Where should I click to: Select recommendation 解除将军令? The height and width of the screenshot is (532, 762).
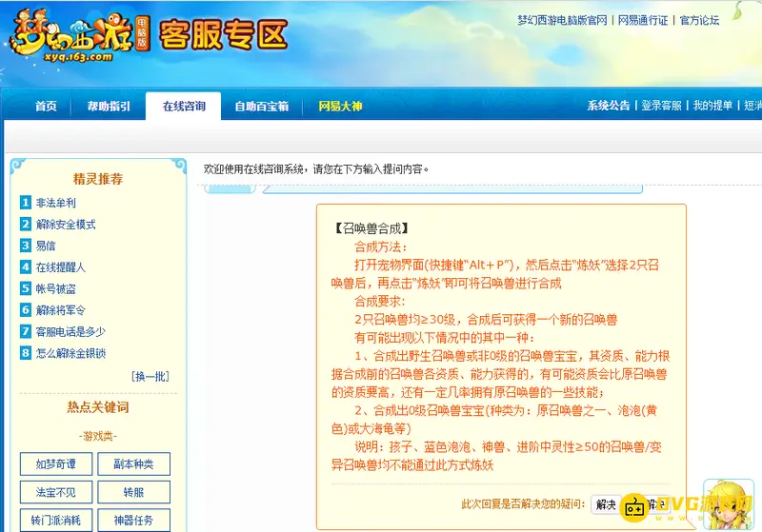(x=61, y=310)
